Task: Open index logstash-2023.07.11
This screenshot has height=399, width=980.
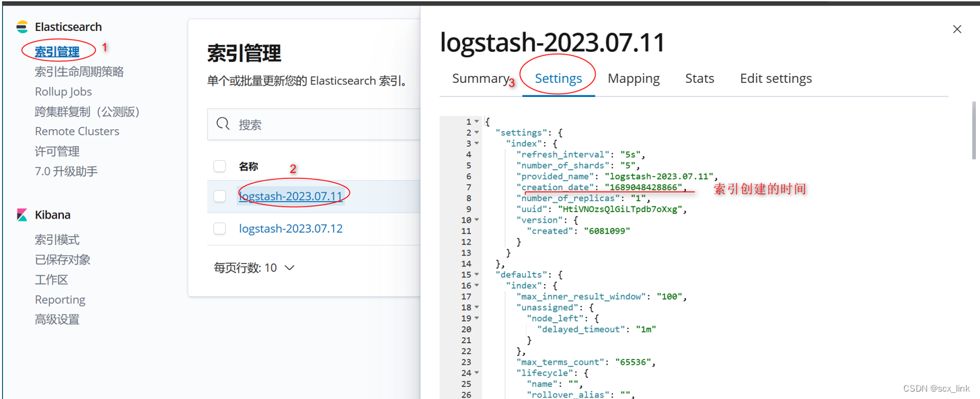Action: point(291,196)
